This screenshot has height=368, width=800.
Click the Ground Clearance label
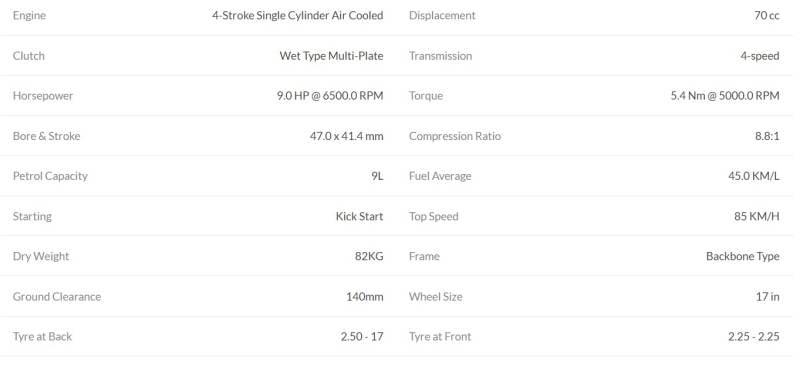pyautogui.click(x=57, y=297)
